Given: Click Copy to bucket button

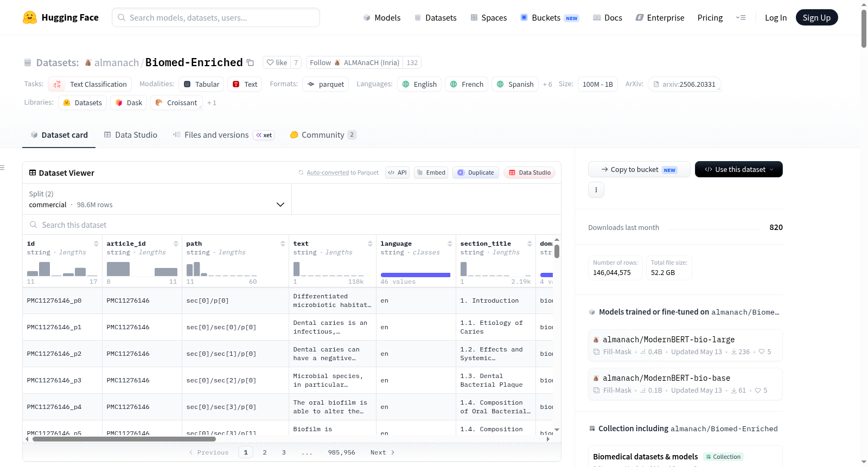Looking at the screenshot, I should pos(639,169).
